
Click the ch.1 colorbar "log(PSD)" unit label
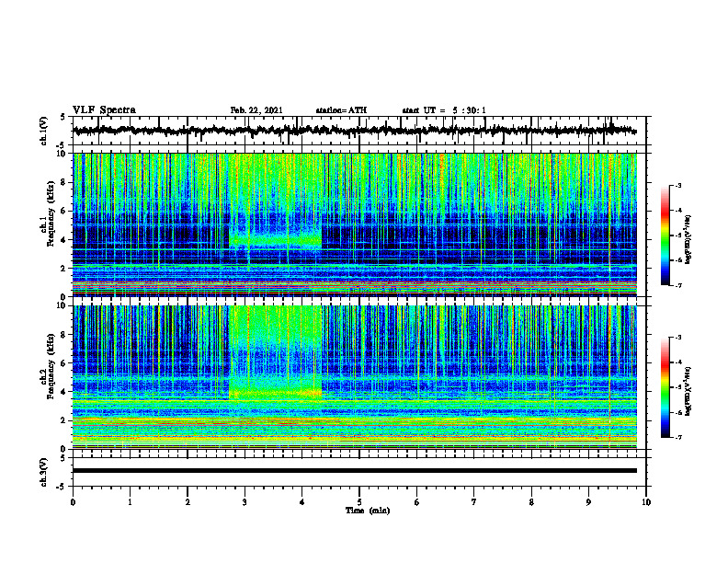[x=688, y=239]
